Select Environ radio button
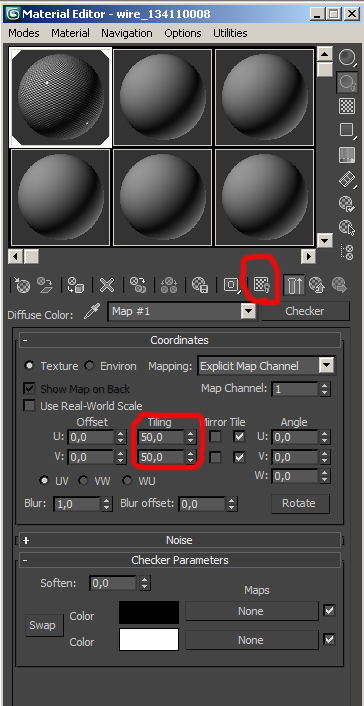 click(89, 366)
